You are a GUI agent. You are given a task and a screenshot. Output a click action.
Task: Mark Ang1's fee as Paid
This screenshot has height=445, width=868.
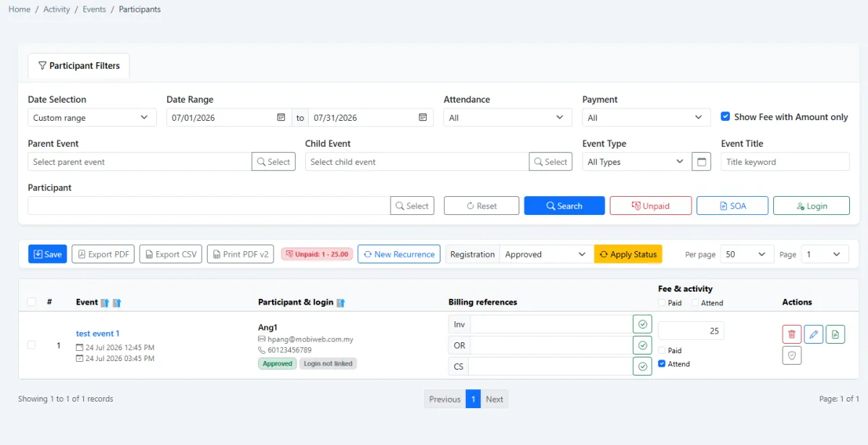(x=662, y=350)
